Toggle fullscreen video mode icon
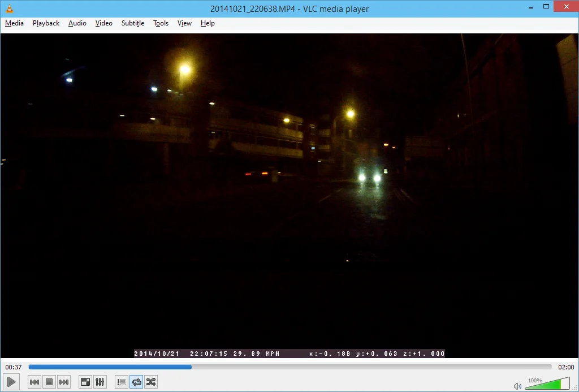This screenshot has height=392, width=579. [x=85, y=382]
